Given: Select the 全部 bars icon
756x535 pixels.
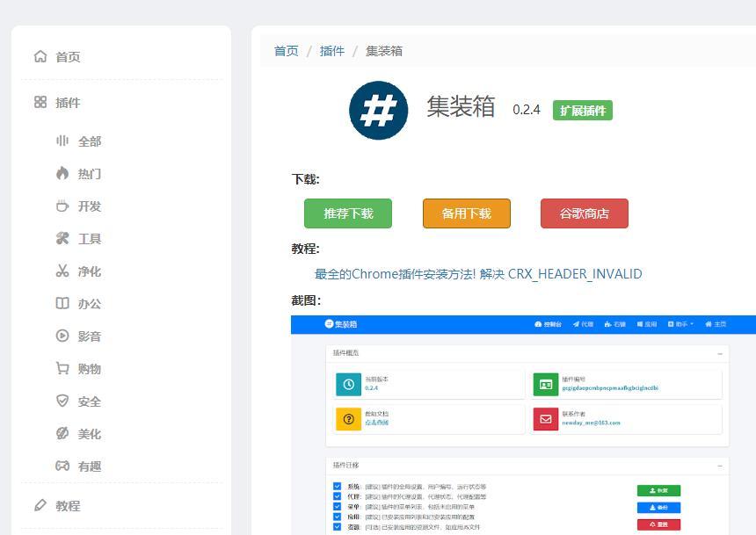Looking at the screenshot, I should pos(62,141).
